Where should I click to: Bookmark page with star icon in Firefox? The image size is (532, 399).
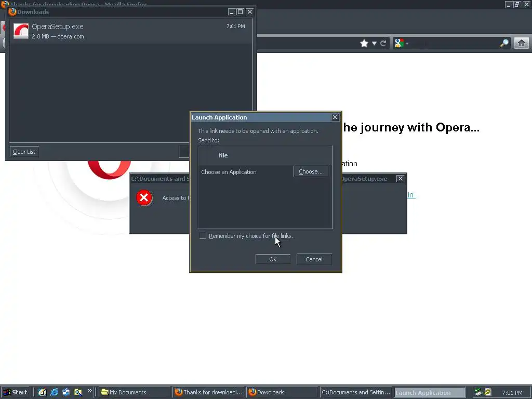(x=364, y=44)
